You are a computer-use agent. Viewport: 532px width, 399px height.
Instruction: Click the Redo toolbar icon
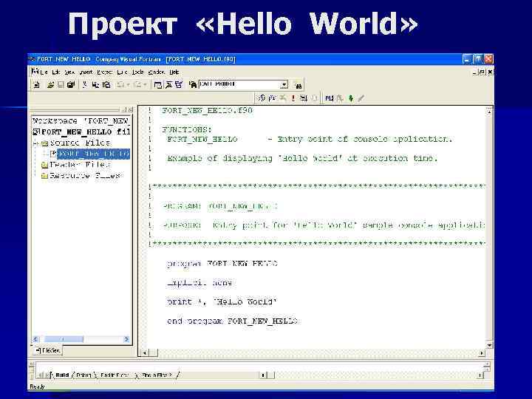[x=137, y=85]
